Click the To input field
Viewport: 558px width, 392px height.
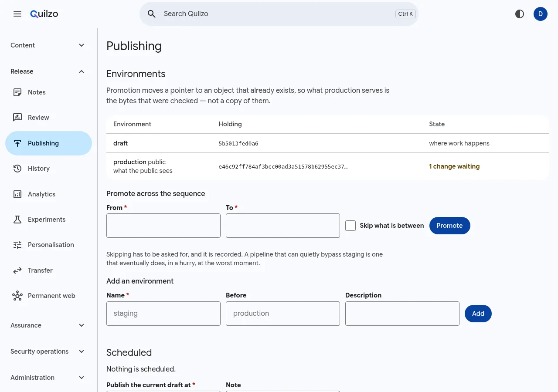tap(283, 226)
